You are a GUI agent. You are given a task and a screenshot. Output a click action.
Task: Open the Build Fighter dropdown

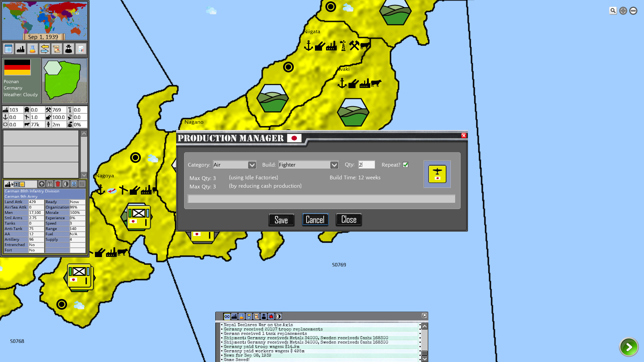[334, 165]
